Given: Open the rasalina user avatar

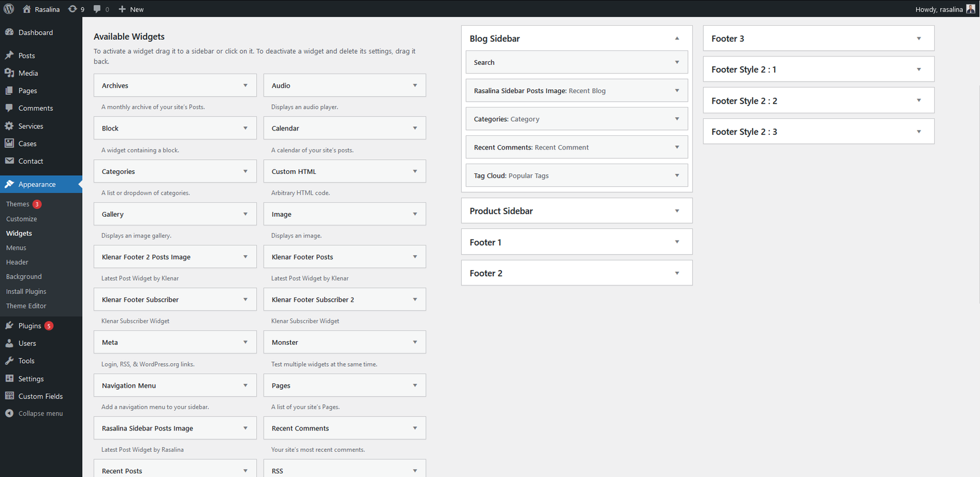Looking at the screenshot, I should 971,9.
